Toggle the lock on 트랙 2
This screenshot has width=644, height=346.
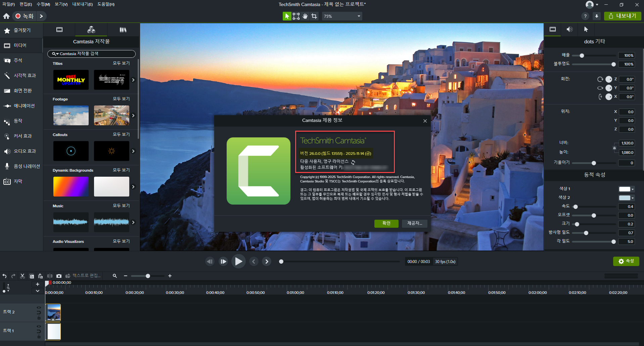39,318
